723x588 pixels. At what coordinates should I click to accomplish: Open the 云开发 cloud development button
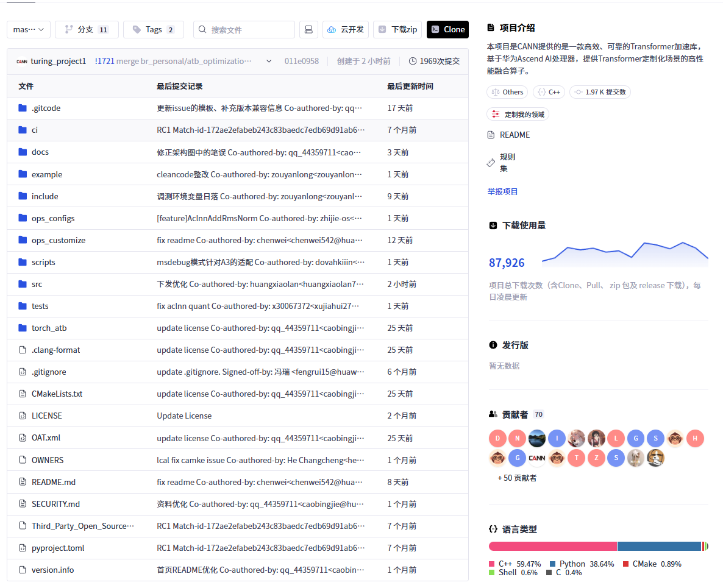click(x=346, y=29)
